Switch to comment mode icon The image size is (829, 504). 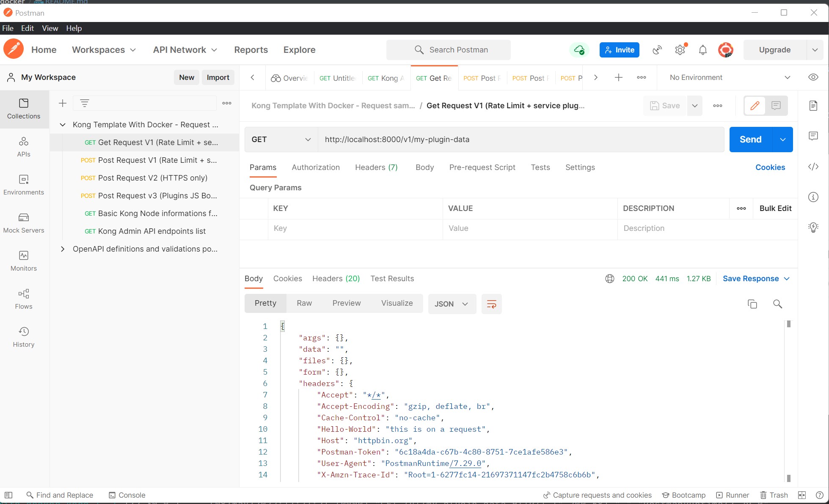point(776,106)
